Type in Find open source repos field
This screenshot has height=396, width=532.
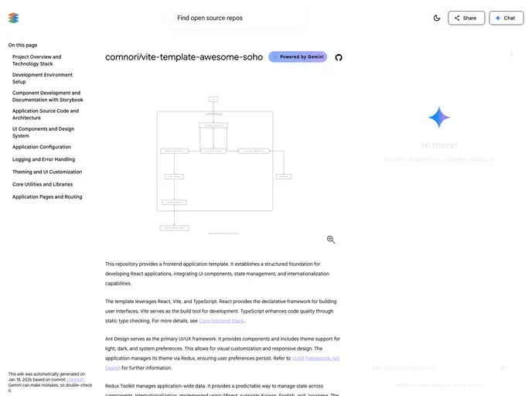tap(236, 18)
